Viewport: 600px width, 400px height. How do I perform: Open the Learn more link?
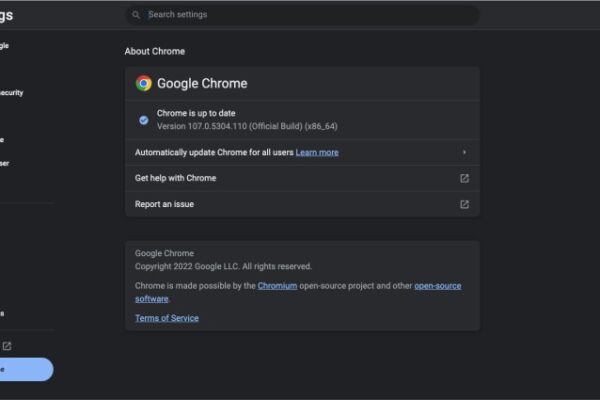click(317, 152)
